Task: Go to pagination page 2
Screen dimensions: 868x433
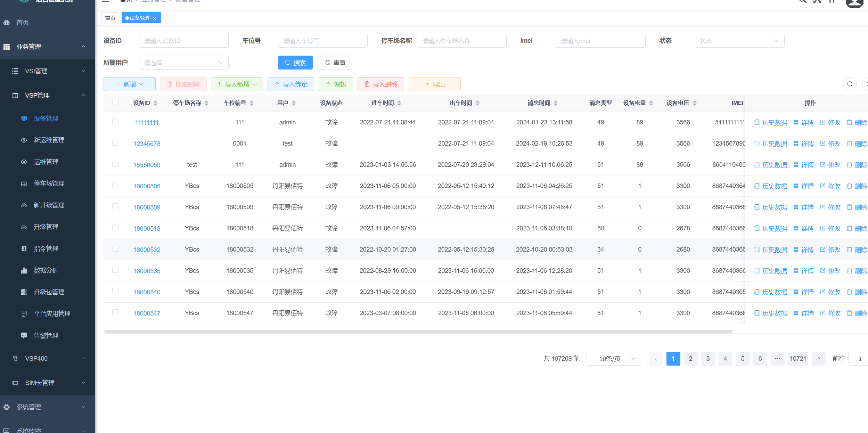Action: click(690, 359)
